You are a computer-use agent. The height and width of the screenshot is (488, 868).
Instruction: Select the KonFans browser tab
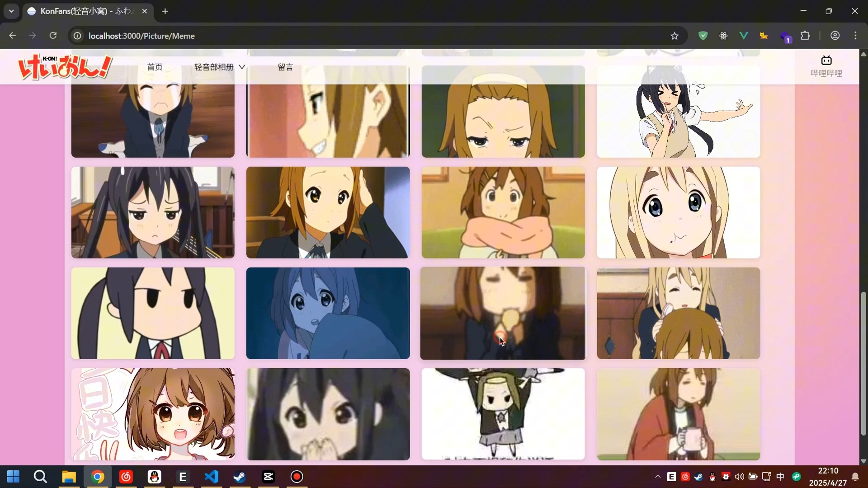[87, 11]
